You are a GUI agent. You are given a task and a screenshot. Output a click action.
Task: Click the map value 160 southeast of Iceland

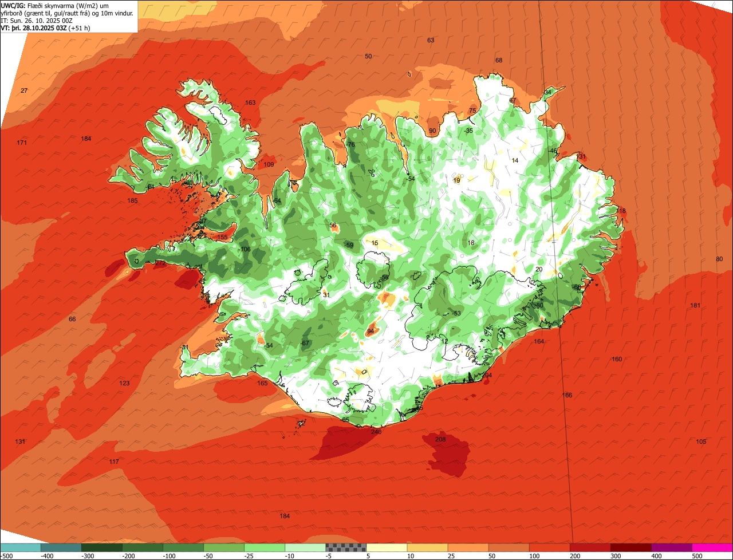click(617, 359)
